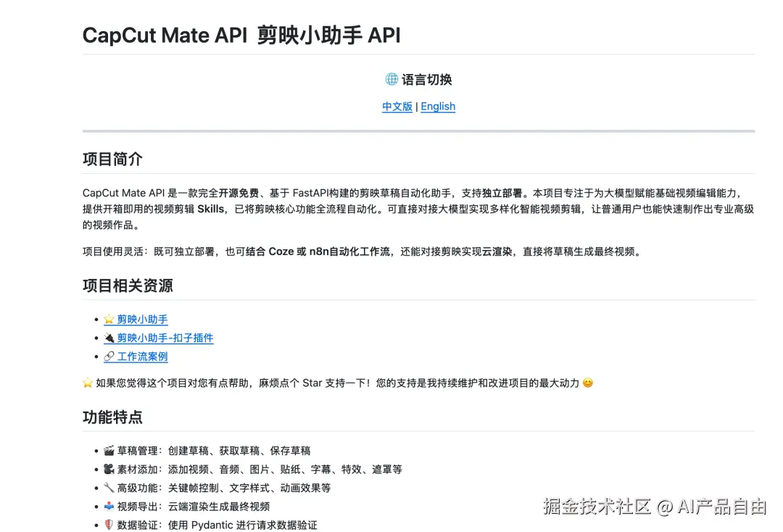This screenshot has height=532, width=783.
Task: Click the star emoji before 如果您觉得 sentence
Action: click(x=88, y=383)
